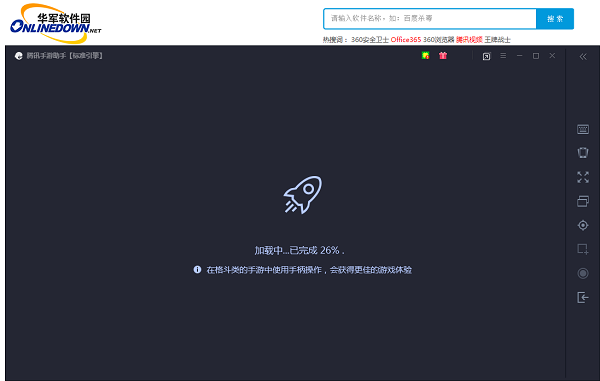Open the Office365 hot search link
This screenshot has height=381, width=600.
point(406,39)
